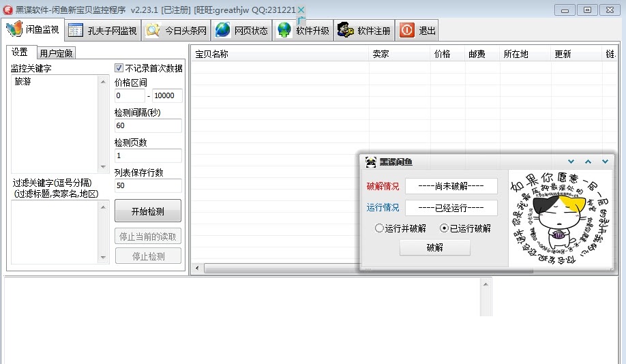Click the butterfly icon on 闲鱼监视
Viewport: 626px width, 364px height.
14,29
